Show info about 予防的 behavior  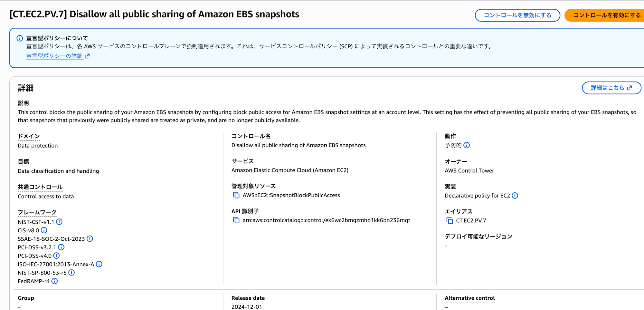click(x=467, y=145)
